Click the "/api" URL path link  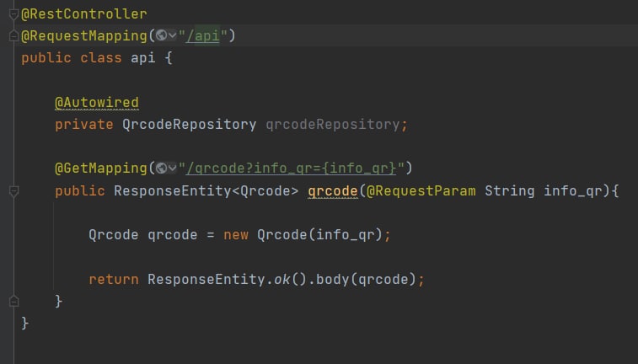tap(202, 36)
